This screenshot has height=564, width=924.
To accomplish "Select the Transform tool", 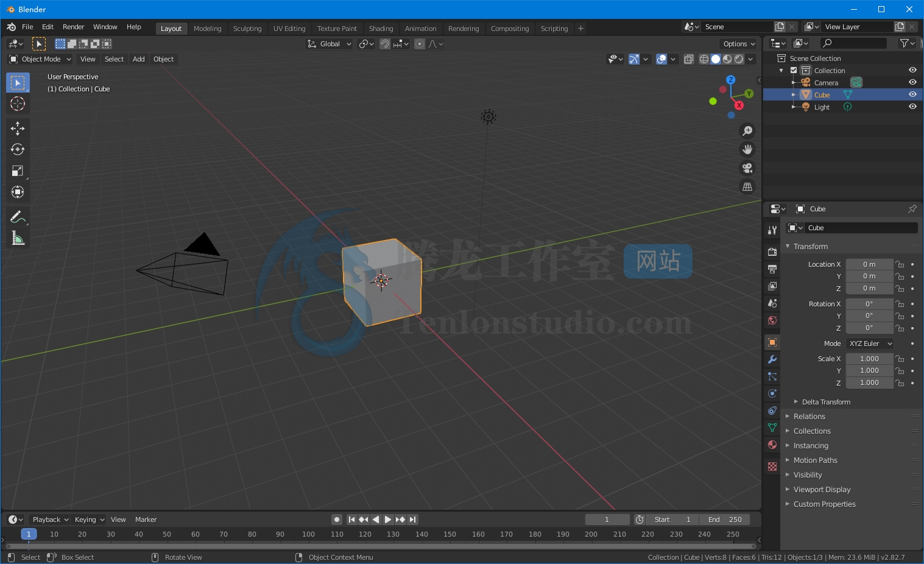I will click(x=18, y=192).
